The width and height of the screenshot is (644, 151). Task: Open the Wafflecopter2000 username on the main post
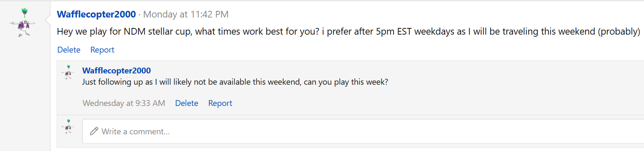[96, 14]
